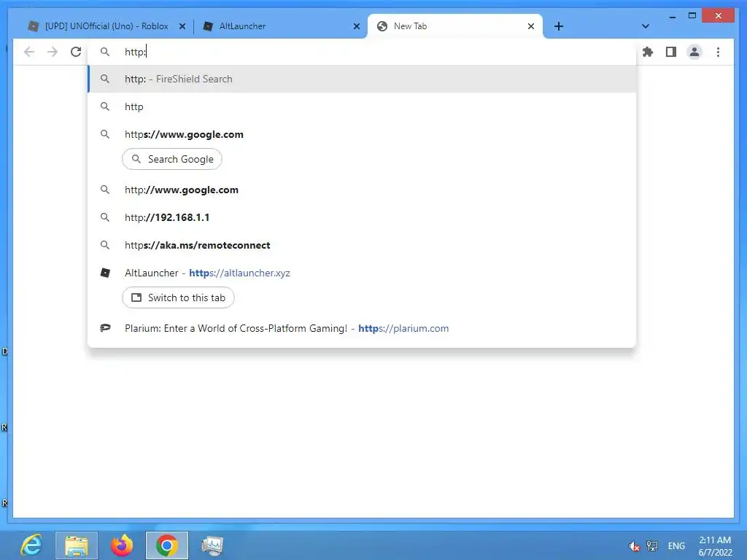
Task: Click the Switch to this tab button
Action: [178, 297]
